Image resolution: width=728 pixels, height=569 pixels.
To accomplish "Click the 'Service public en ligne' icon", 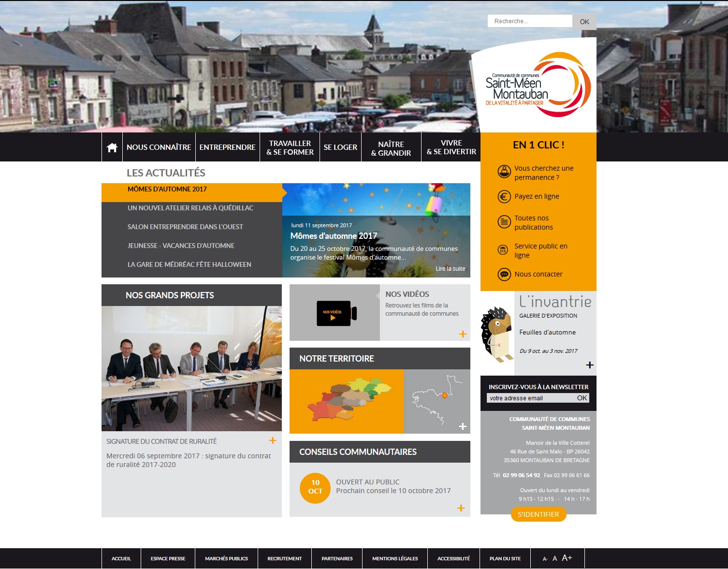I will point(503,250).
